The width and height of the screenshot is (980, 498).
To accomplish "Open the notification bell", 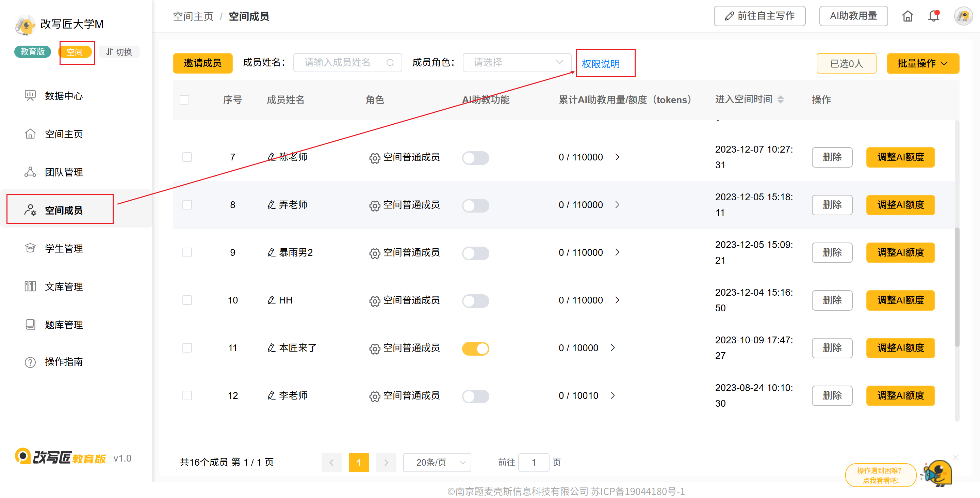I will tap(933, 16).
